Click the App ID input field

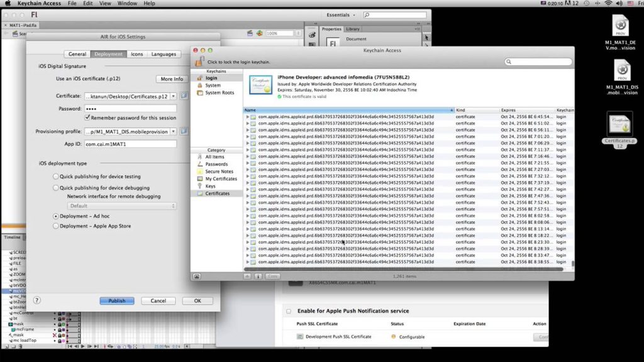[x=131, y=144]
